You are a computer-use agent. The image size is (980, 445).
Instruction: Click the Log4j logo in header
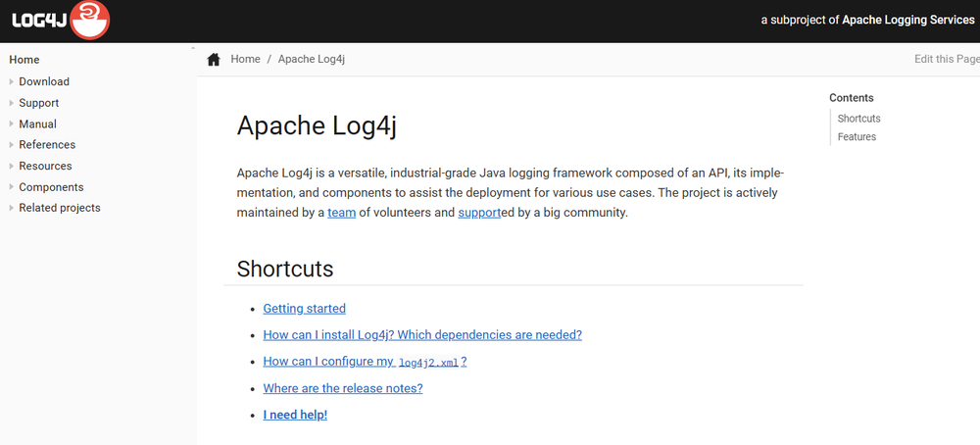(x=61, y=21)
